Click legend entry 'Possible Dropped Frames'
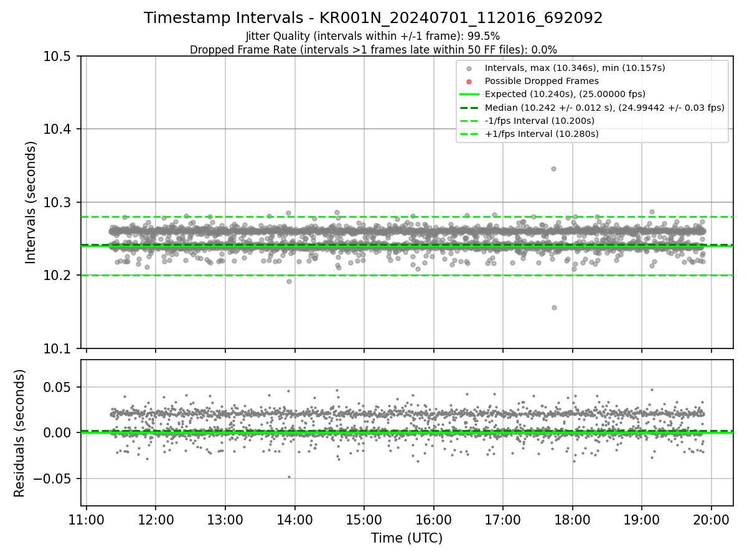Viewport: 747px width, 560px height. (542, 81)
